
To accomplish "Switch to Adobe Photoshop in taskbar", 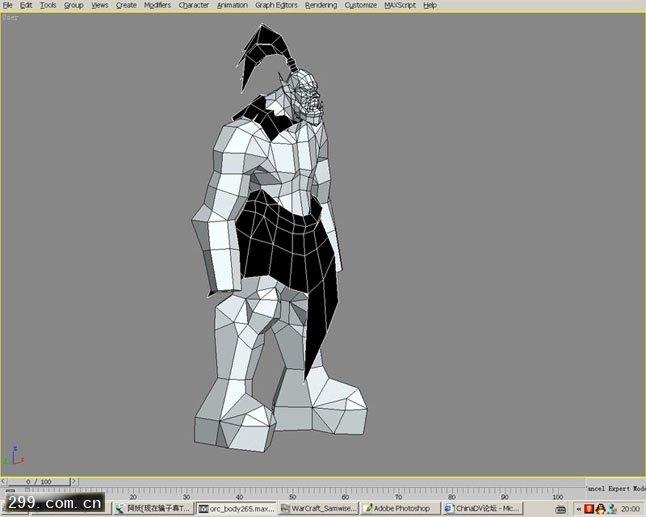I will click(x=401, y=509).
